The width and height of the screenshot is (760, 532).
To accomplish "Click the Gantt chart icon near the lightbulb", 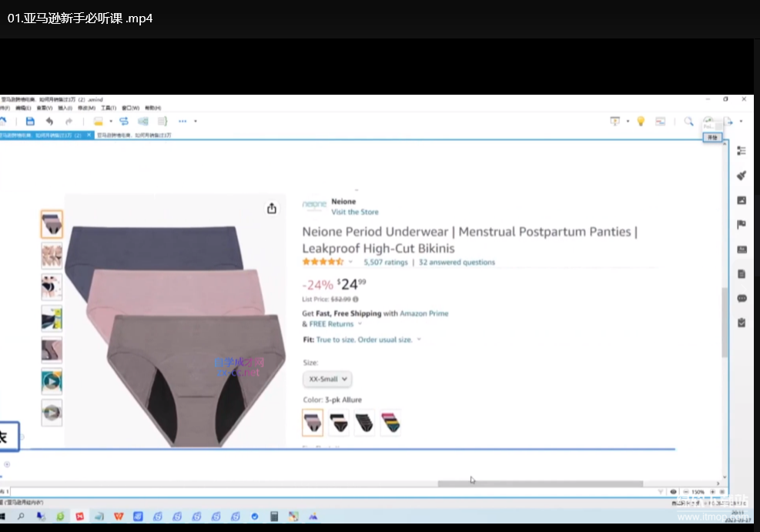I will pyautogui.click(x=660, y=121).
